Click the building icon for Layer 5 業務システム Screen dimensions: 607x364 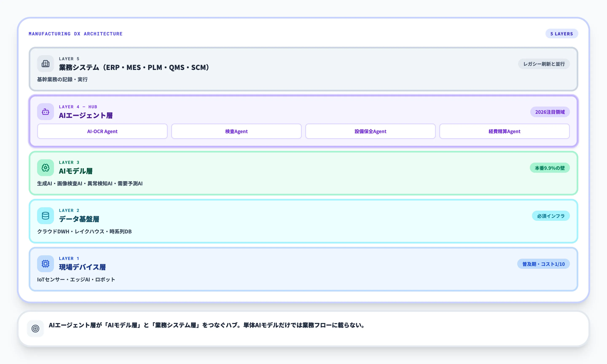click(45, 63)
